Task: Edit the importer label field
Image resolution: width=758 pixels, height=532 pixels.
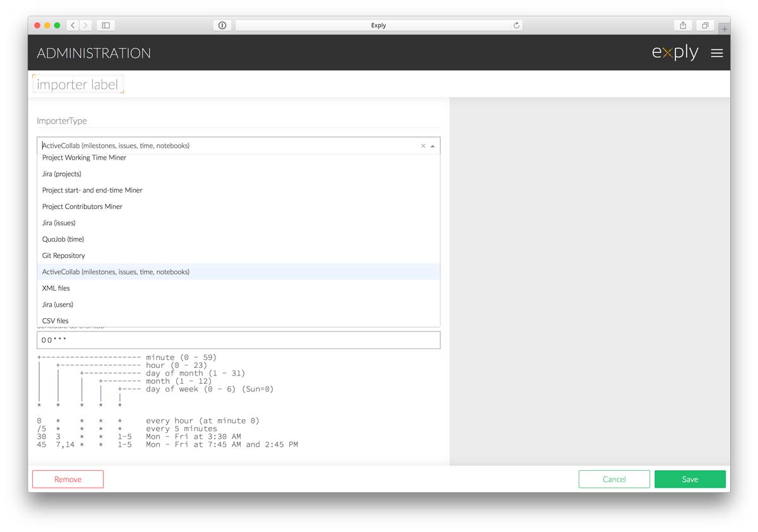Action: coord(78,84)
